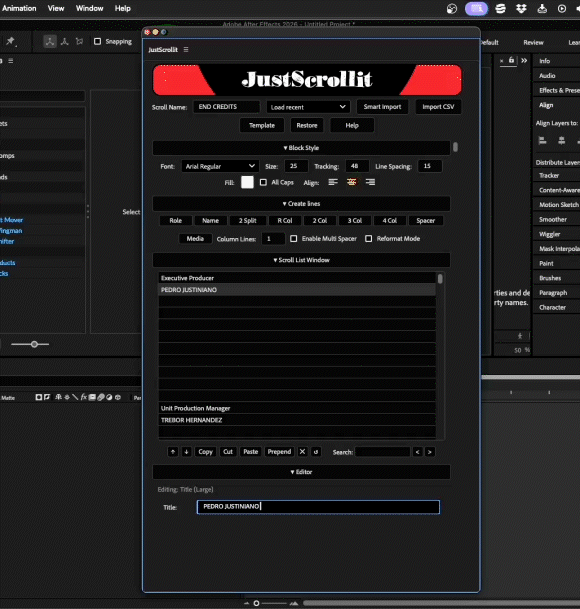Select center text alignment in Block Style

(352, 182)
